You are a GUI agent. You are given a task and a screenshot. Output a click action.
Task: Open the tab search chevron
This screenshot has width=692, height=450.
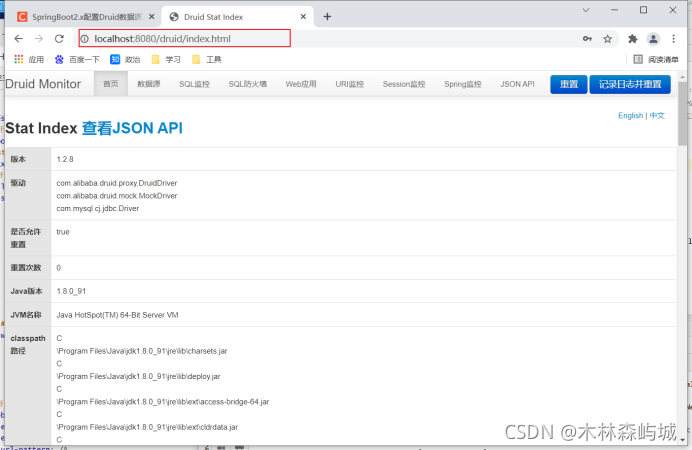[x=586, y=10]
